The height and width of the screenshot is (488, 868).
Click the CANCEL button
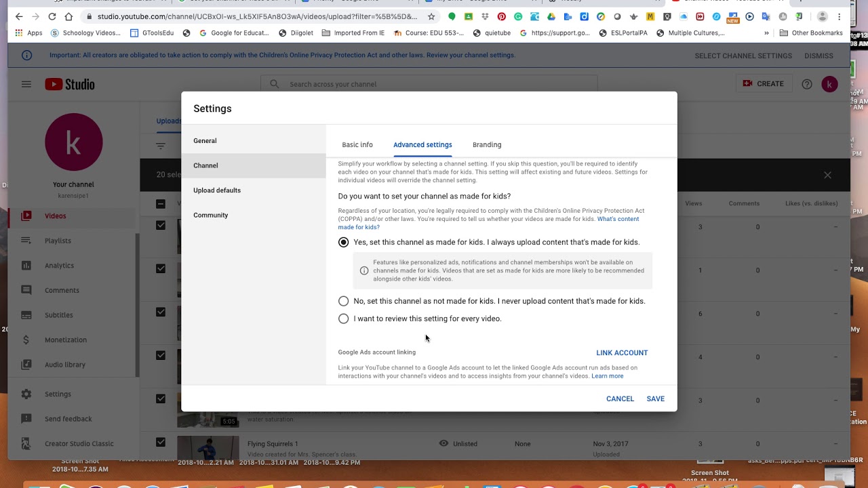620,399
